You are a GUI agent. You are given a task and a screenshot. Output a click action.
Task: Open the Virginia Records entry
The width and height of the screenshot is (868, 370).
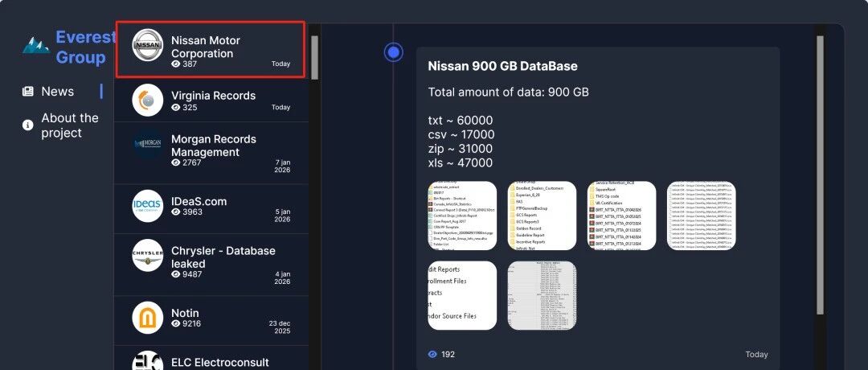(211, 101)
